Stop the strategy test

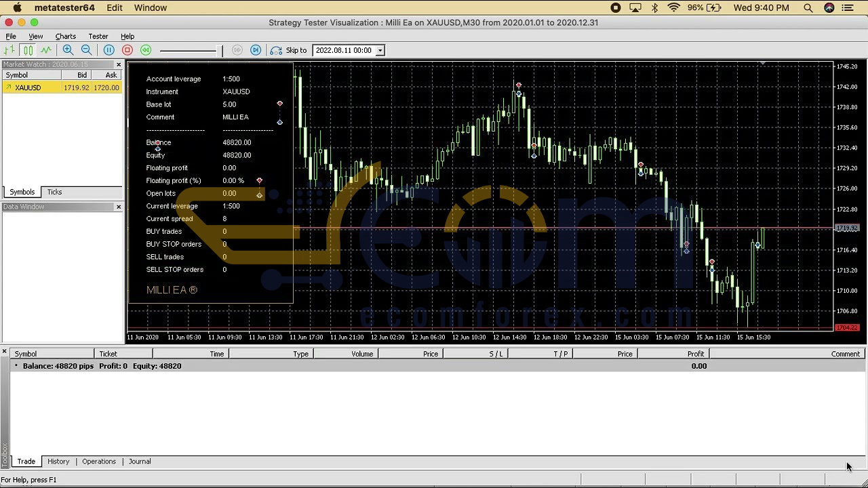127,50
